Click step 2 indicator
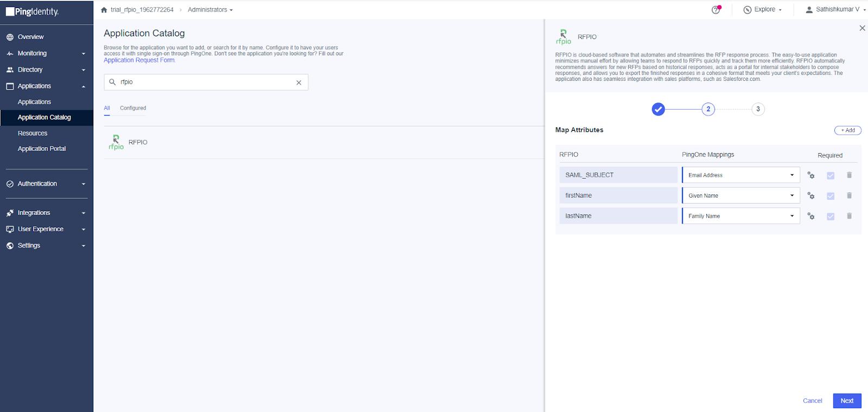 coord(708,109)
